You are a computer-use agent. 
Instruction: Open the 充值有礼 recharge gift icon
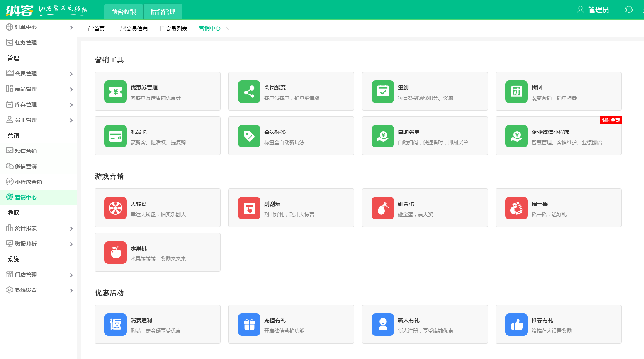click(249, 325)
